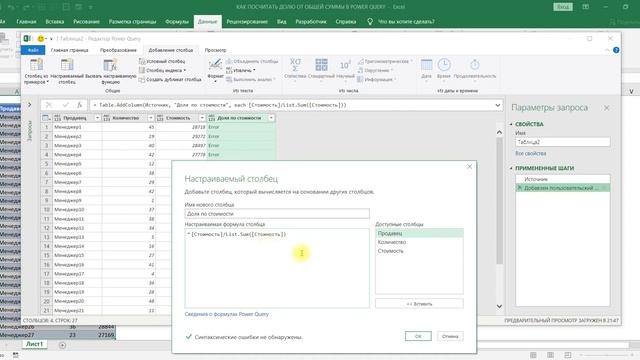Open filter dropdown for Доля по стоимости column
The width and height of the screenshot is (640, 360).
pyautogui.click(x=271, y=118)
